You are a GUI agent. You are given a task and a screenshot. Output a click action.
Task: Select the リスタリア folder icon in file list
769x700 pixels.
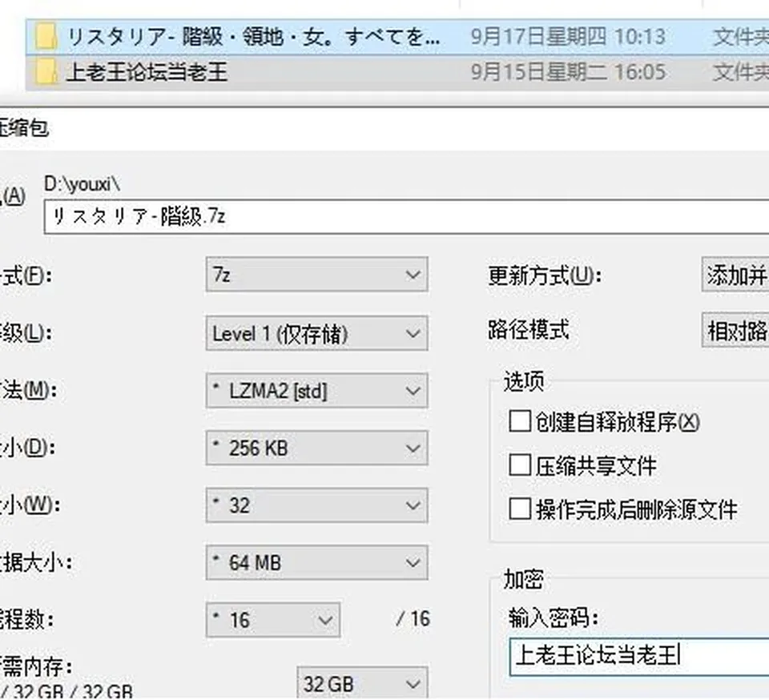(46, 38)
